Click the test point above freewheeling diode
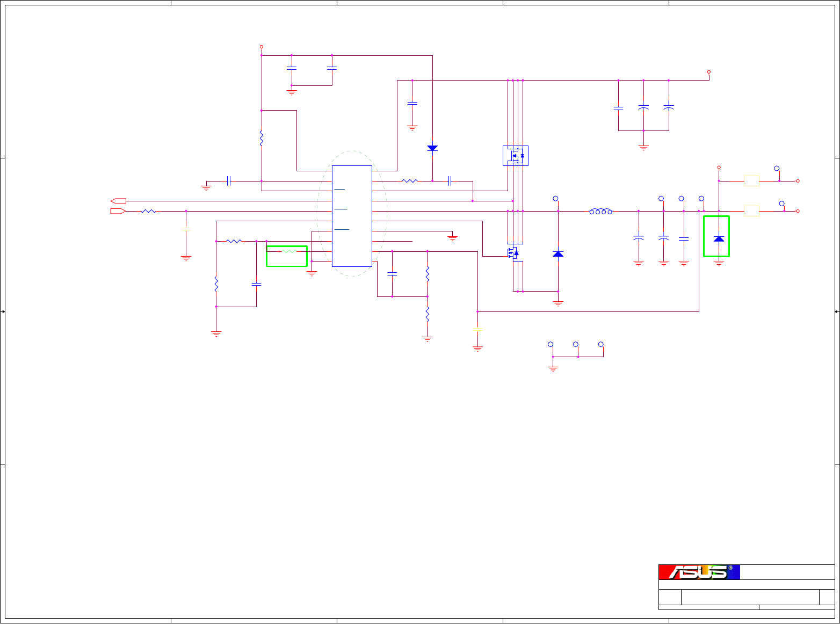Viewport: 840px width, 624px height. tap(556, 199)
